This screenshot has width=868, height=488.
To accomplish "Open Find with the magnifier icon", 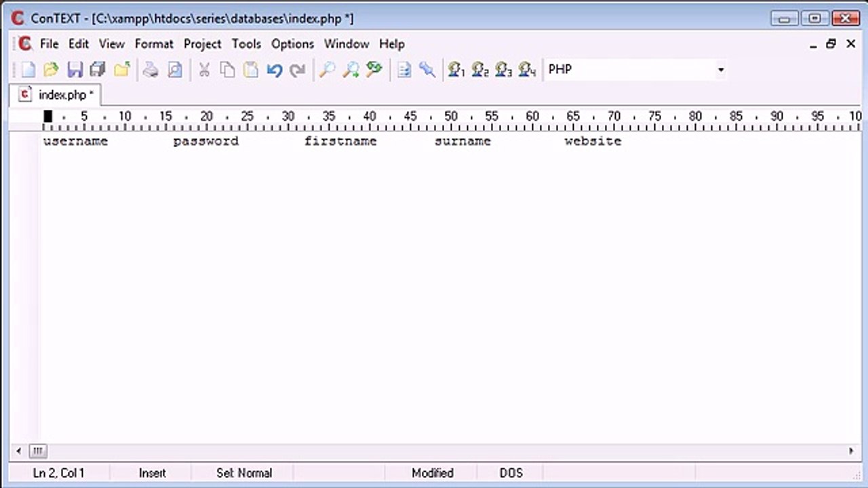I will 327,69.
